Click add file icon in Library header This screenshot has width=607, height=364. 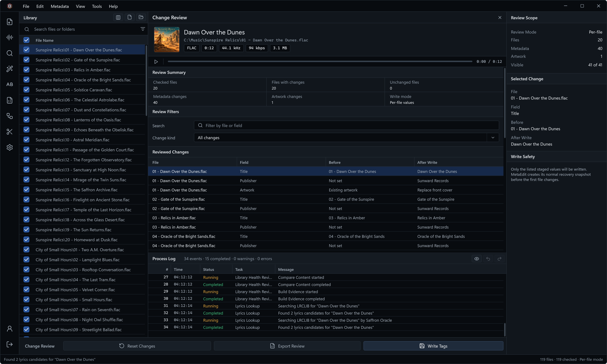click(x=130, y=17)
